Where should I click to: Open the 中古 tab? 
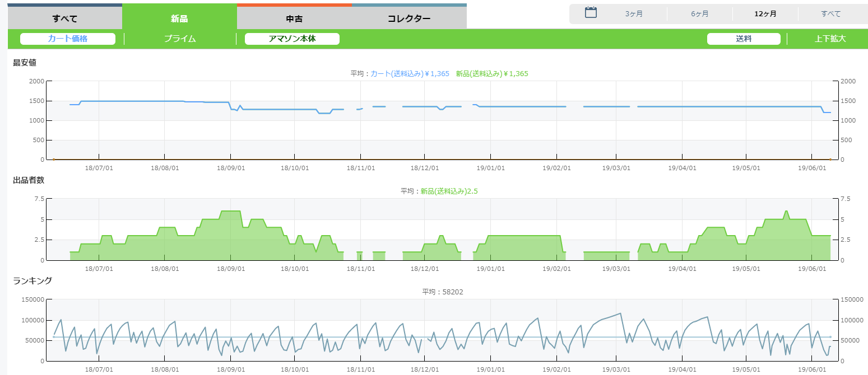(x=294, y=18)
